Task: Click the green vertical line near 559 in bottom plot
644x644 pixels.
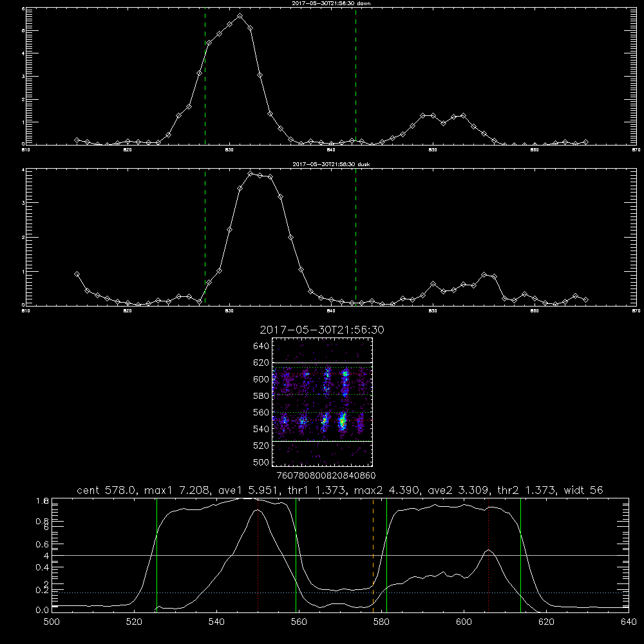Action: point(296,554)
